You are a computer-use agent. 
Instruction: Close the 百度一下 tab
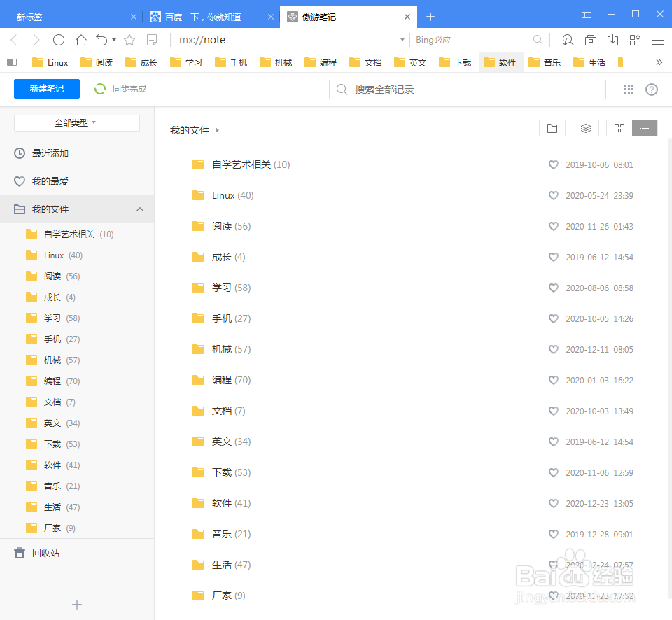coord(271,17)
